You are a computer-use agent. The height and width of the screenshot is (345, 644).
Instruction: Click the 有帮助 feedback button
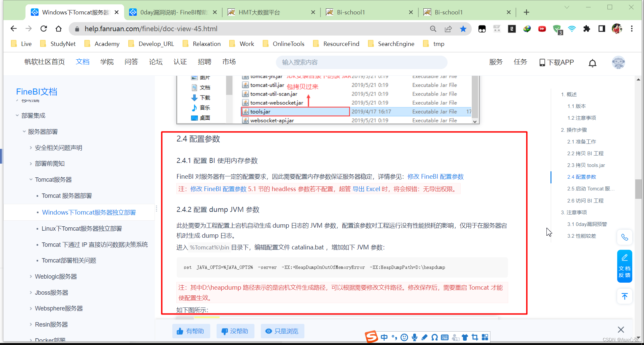pyautogui.click(x=191, y=331)
